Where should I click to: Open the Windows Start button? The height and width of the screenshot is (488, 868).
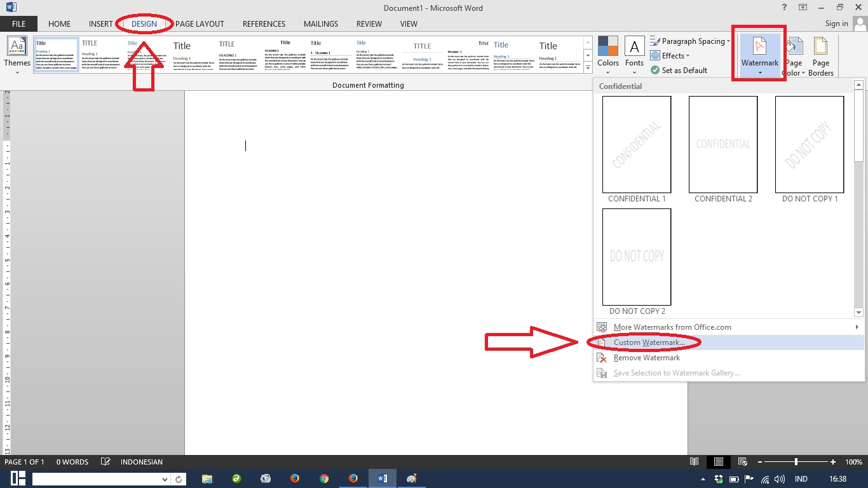pyautogui.click(x=18, y=479)
